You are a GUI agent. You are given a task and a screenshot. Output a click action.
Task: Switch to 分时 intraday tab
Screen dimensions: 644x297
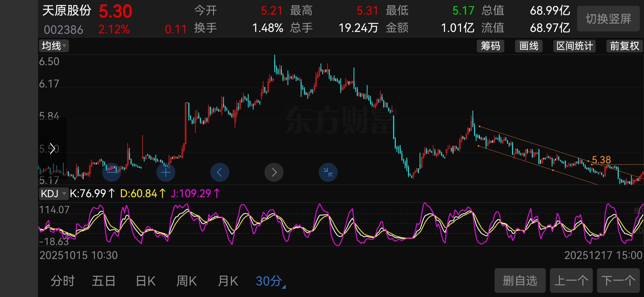tap(63, 281)
